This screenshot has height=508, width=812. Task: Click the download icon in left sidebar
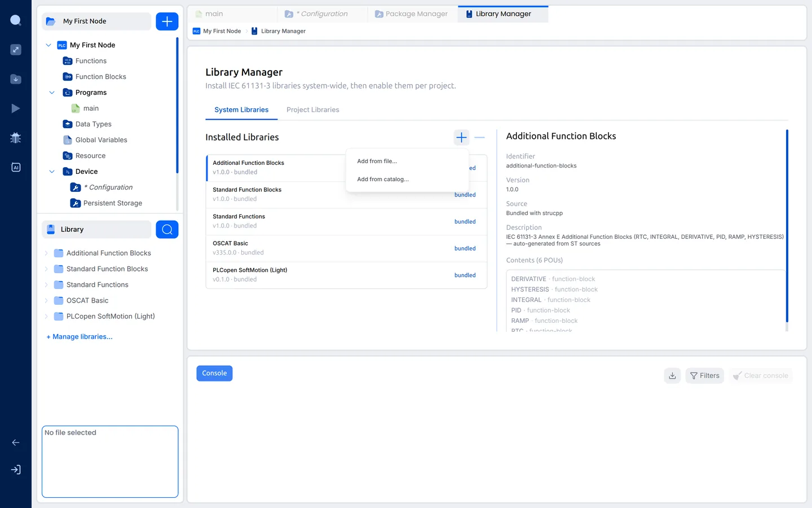tap(16, 79)
